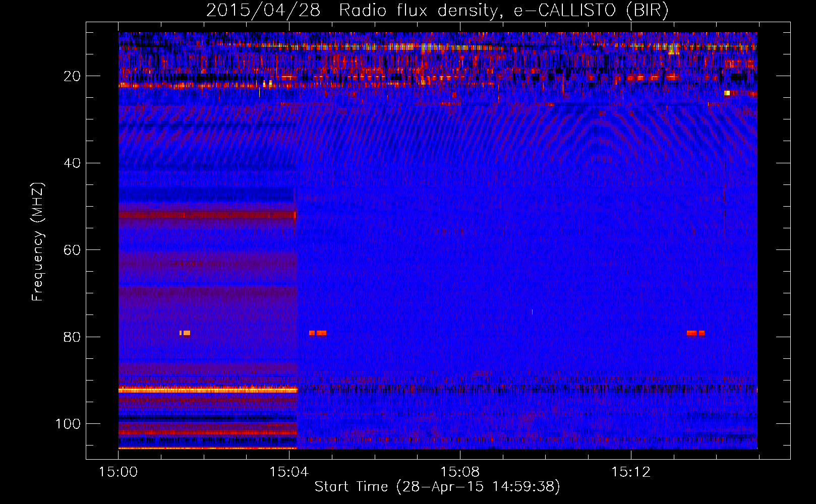Click the red burst at 80 MHz after 15:13
Screen dimensions: 816x504
coord(695,333)
